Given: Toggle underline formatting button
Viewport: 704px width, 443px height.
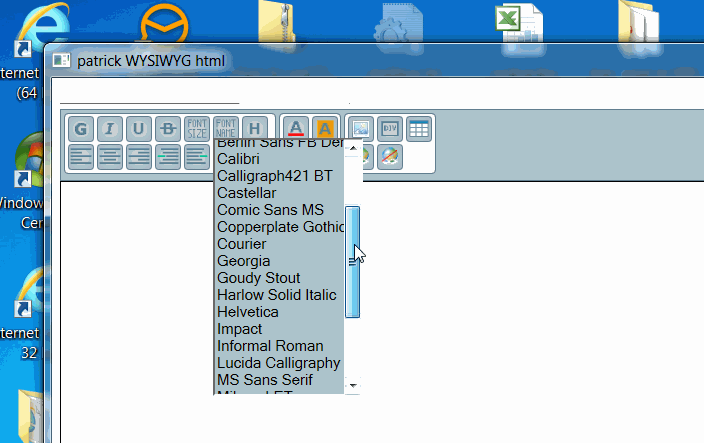Looking at the screenshot, I should pyautogui.click(x=139, y=129).
